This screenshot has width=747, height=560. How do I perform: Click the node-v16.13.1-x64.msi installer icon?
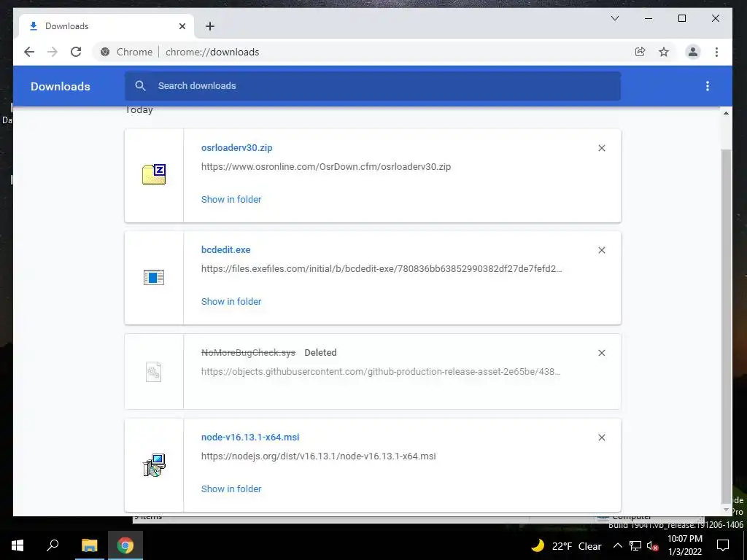(154, 465)
